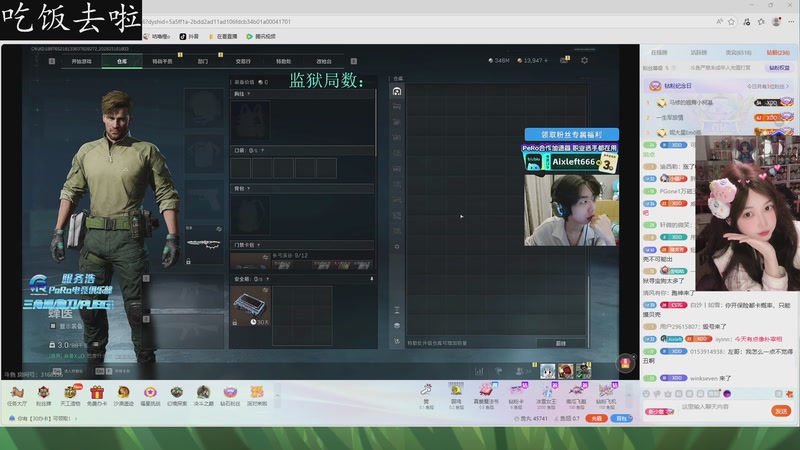
Task: Expand the bottom activity icons chevron
Action: 278,395
